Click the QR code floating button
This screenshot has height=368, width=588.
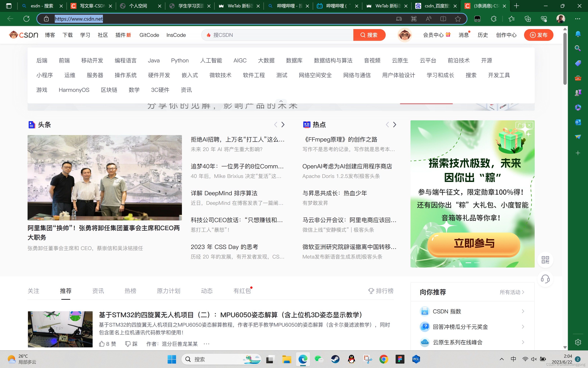545,260
